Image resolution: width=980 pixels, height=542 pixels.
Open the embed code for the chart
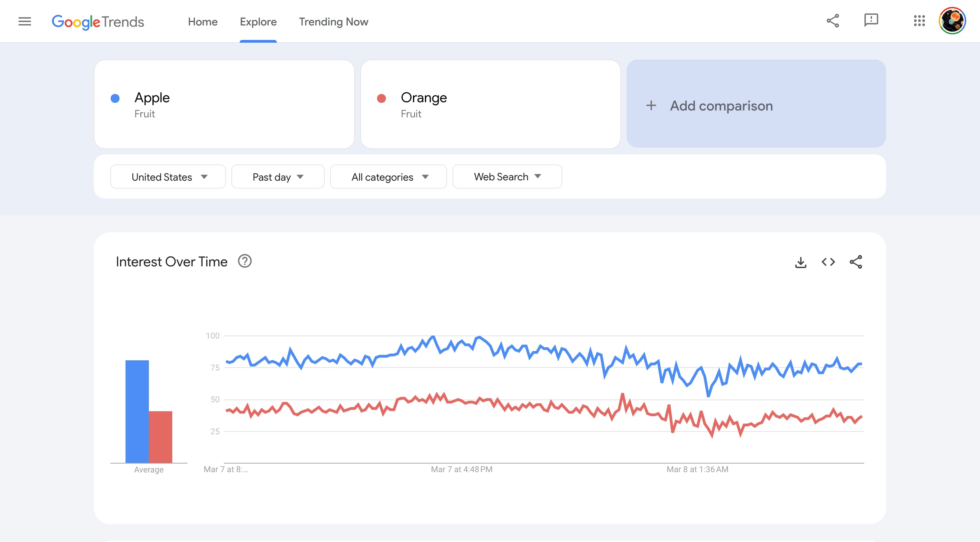(828, 262)
